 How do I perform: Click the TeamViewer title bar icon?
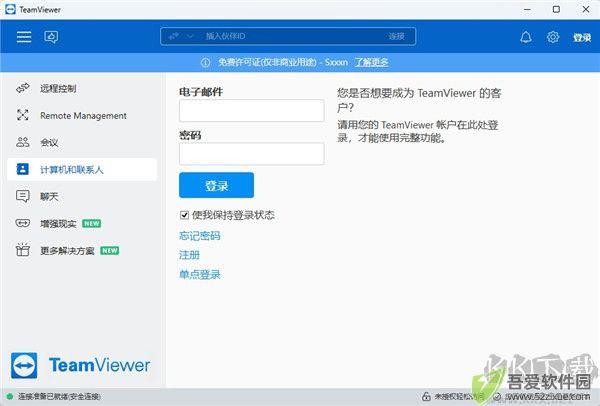(x=11, y=9)
